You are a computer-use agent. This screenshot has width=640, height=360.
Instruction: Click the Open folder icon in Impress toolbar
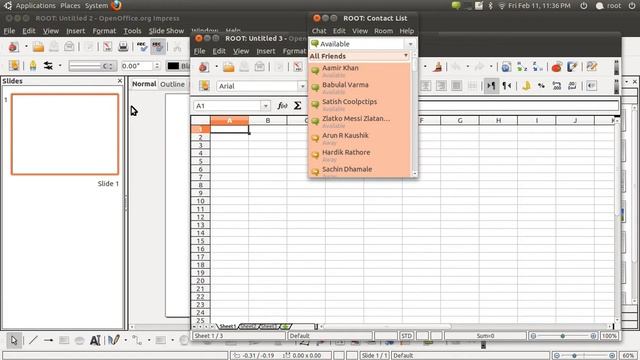[38, 47]
